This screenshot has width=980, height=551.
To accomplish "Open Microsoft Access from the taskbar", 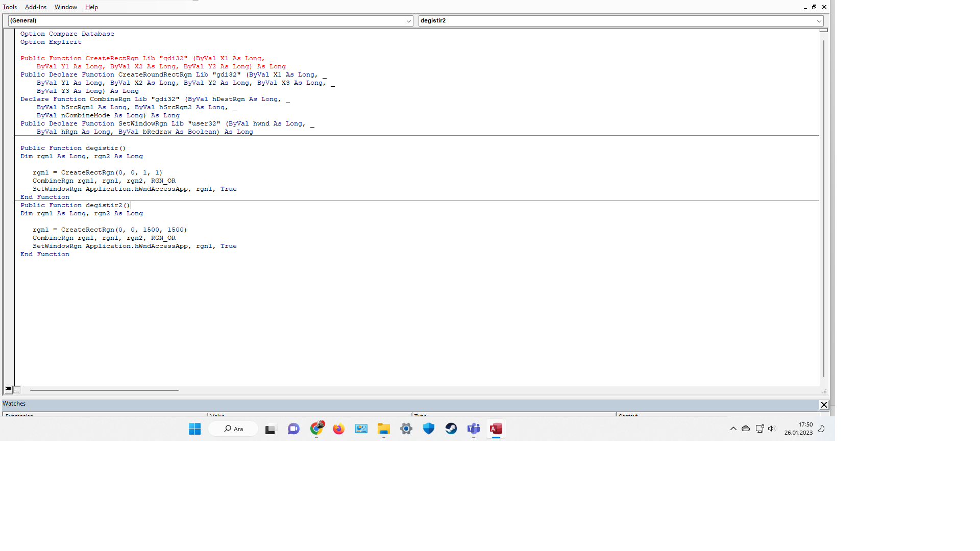I will click(x=496, y=429).
